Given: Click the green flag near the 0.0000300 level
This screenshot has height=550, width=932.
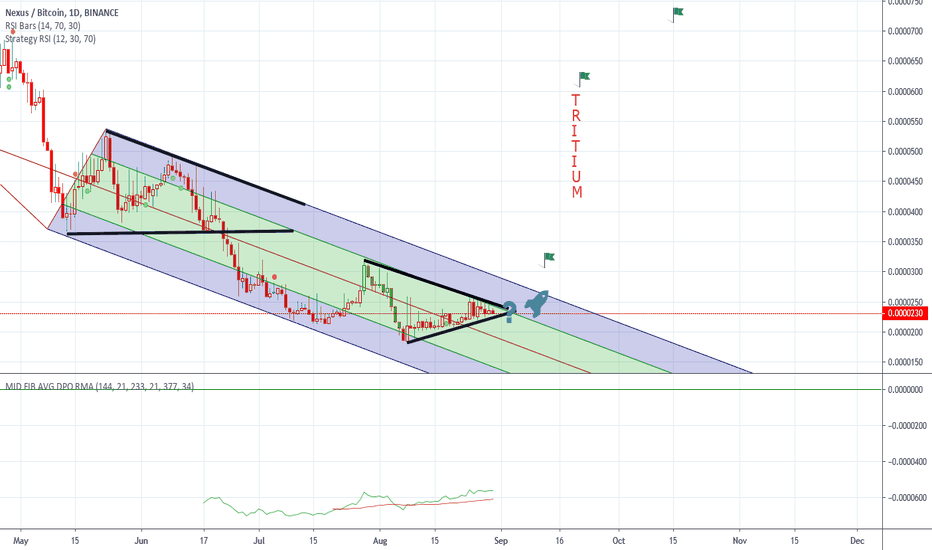Looking at the screenshot, I should [548, 259].
